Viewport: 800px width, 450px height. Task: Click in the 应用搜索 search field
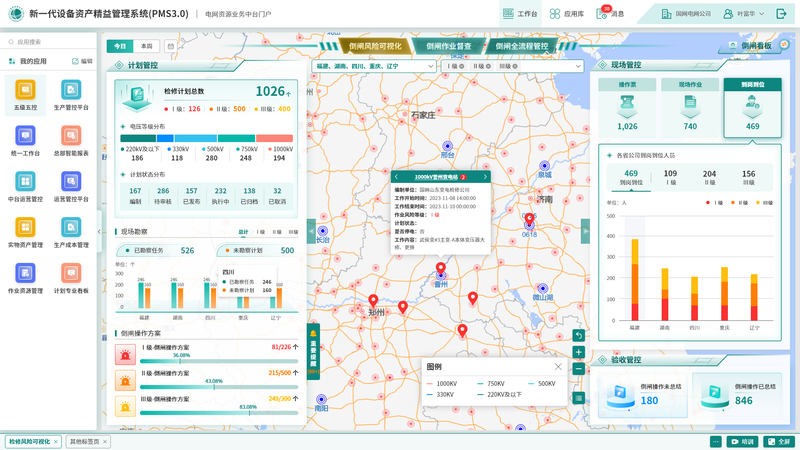50,42
